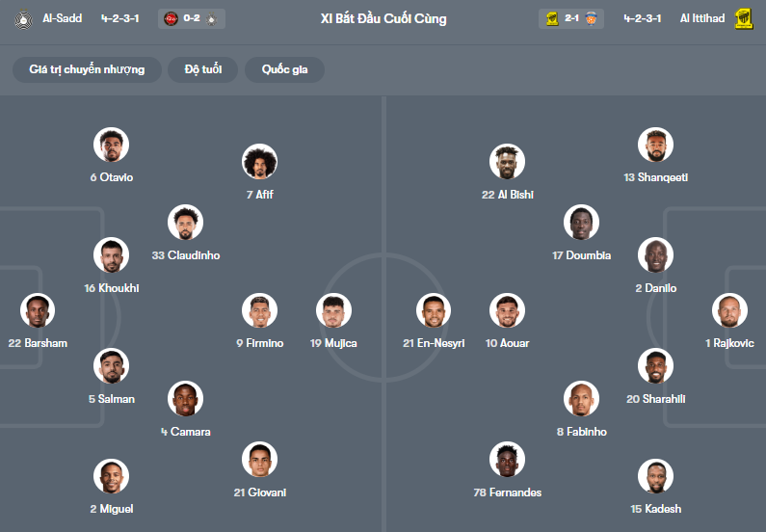Click the Al Ittihad club crest icon
Viewport: 766px width, 532px height.
click(743, 18)
